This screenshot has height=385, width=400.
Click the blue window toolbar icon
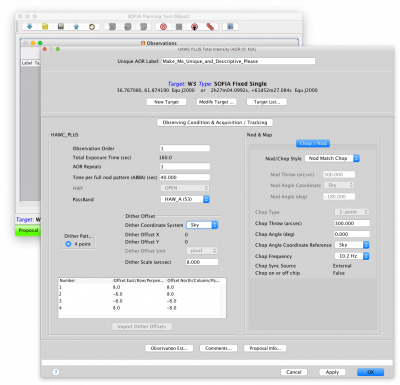point(230,27)
